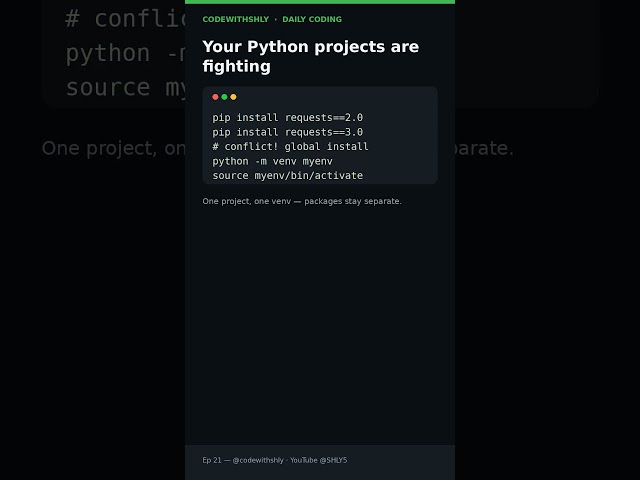Click caption 'One project, one venv — packages stay separate.'
The height and width of the screenshot is (480, 640).
coord(302,201)
